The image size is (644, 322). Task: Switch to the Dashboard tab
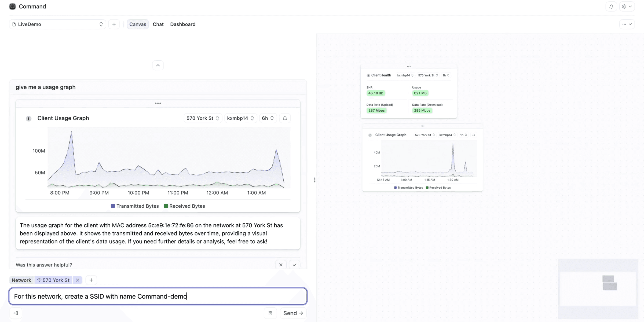(183, 24)
